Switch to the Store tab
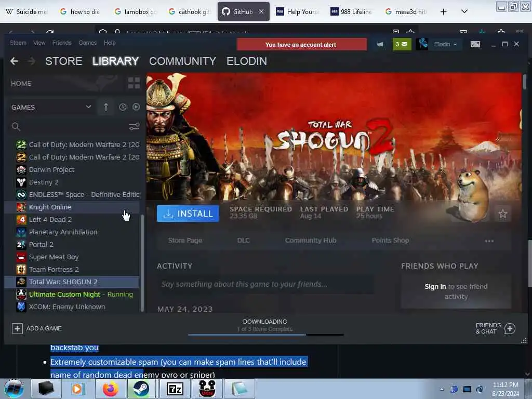 [64, 61]
